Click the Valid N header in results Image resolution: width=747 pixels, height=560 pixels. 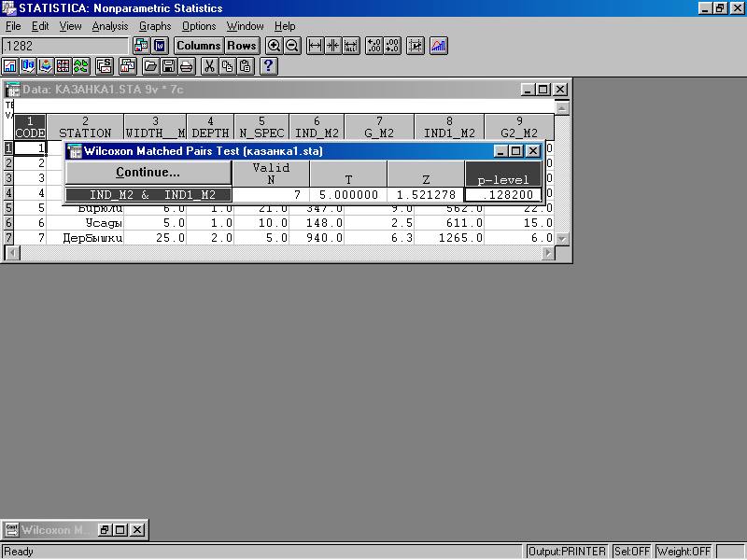click(x=271, y=174)
